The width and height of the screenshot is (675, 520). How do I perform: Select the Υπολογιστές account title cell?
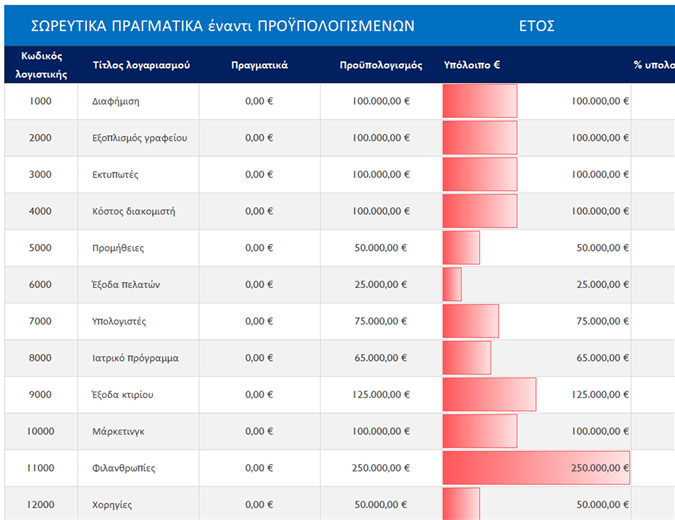(x=139, y=321)
